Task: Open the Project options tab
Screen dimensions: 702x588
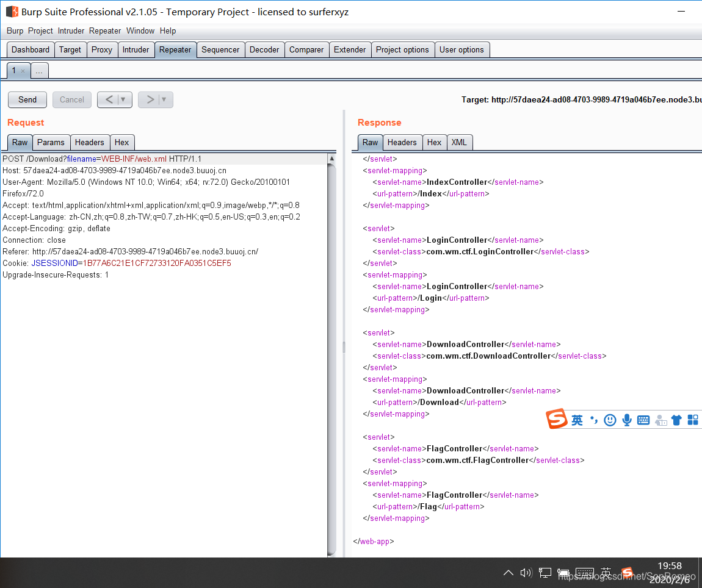Action: [x=402, y=49]
